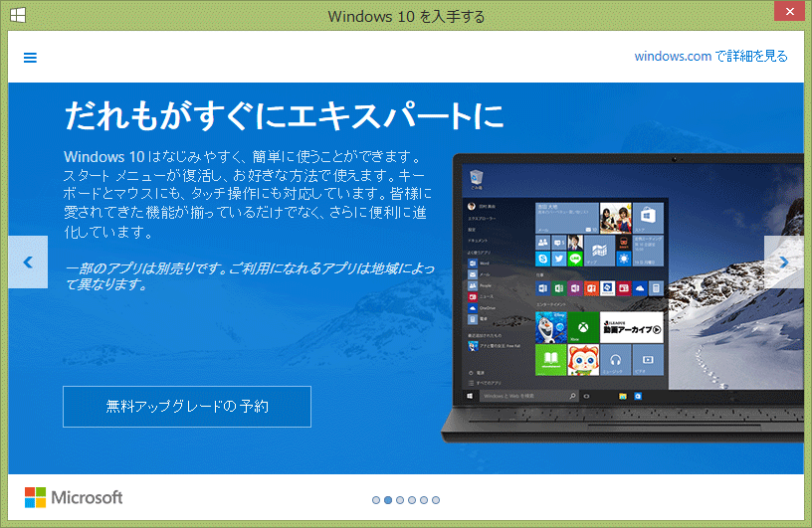Click the recycle bin icon on laptop desktop
The image size is (812, 528).
tap(476, 179)
